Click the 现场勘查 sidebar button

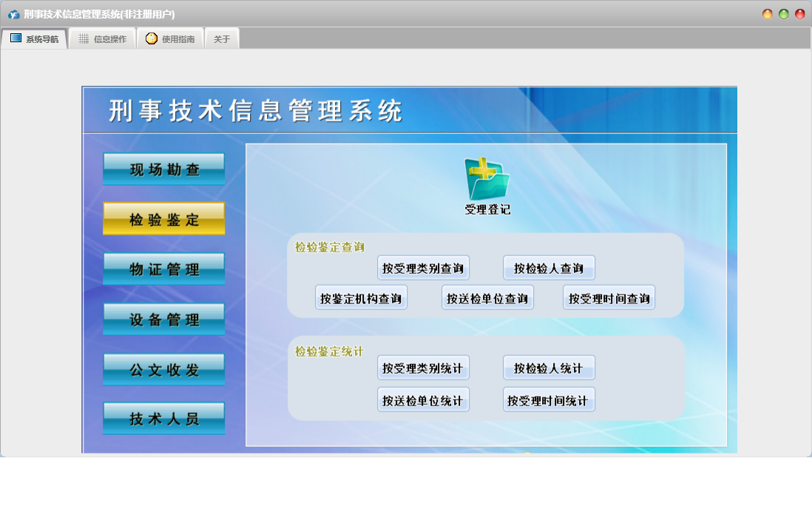pos(164,169)
